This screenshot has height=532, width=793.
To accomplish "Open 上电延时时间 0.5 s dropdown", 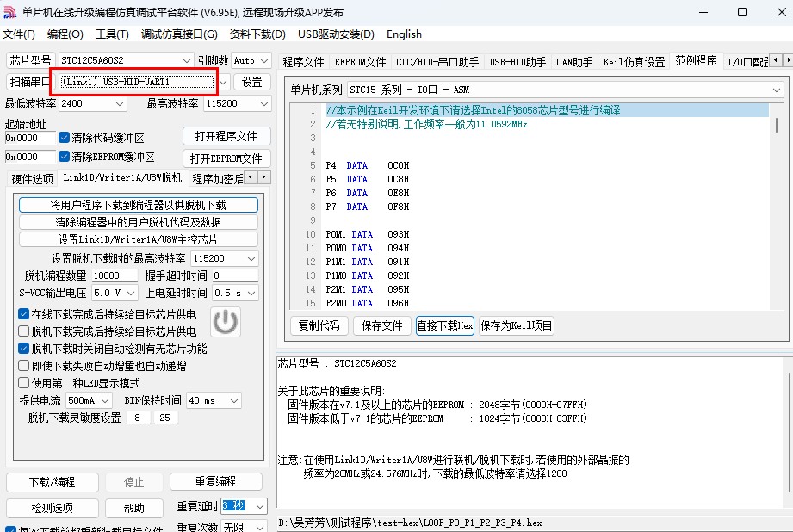I will point(235,293).
